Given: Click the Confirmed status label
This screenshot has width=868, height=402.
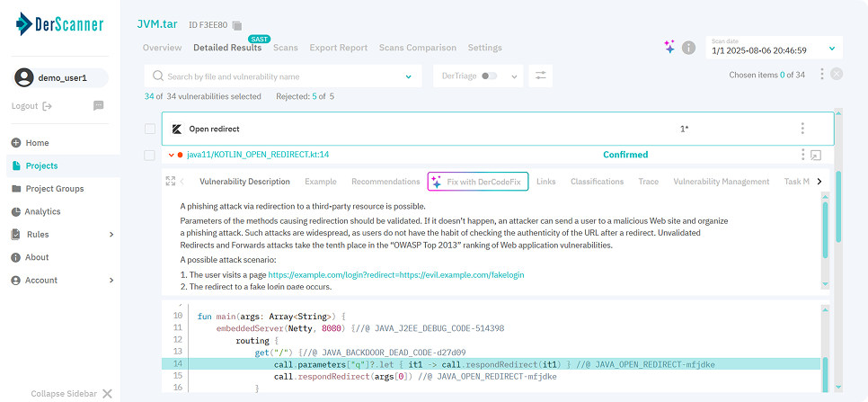Looking at the screenshot, I should [625, 155].
